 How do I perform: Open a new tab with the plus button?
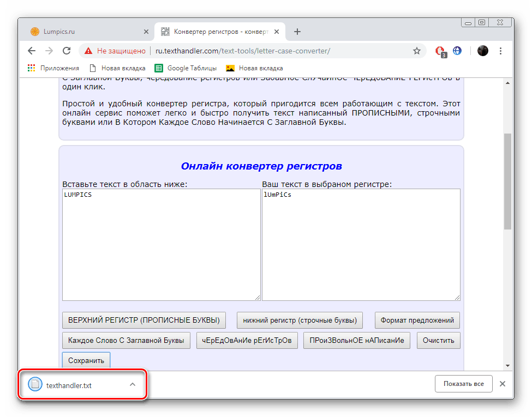coord(297,32)
